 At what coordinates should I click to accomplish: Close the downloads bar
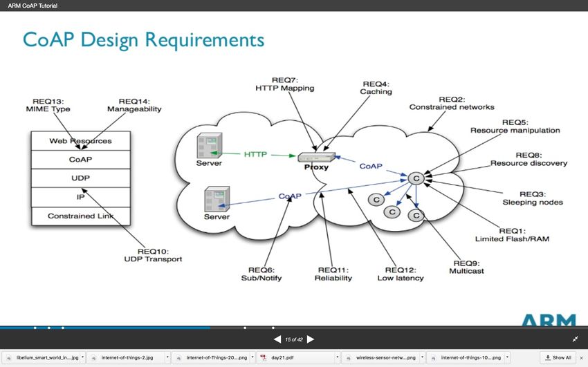pos(582,358)
